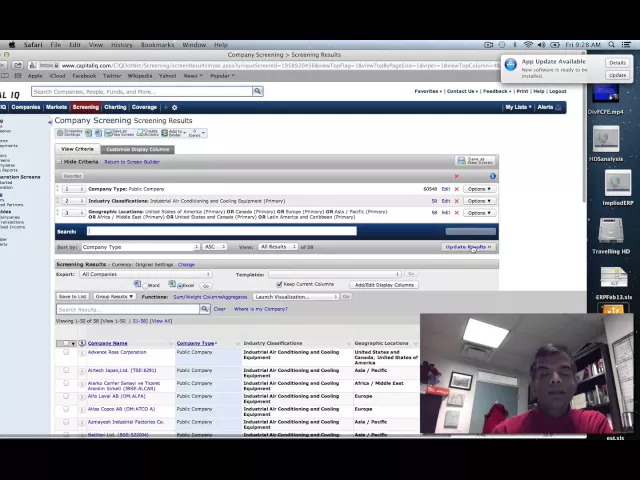Open the Screening tab
640x480 pixels.
click(86, 107)
